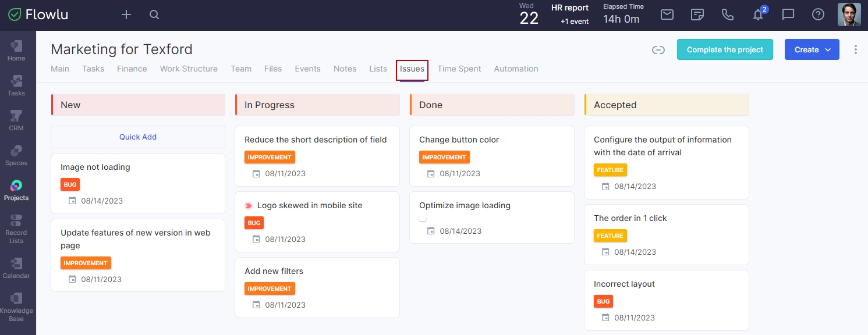Open the user avatar profile menu
This screenshot has height=335, width=868.
coord(849,15)
